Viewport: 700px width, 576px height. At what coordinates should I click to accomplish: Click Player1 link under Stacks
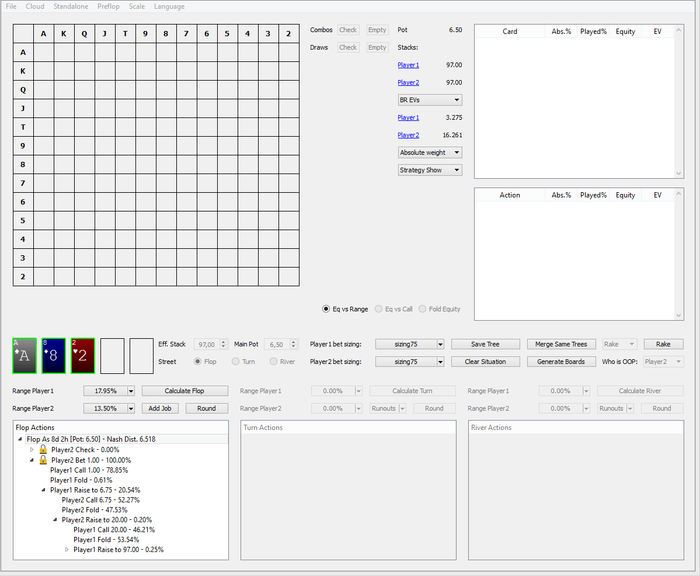tap(408, 65)
